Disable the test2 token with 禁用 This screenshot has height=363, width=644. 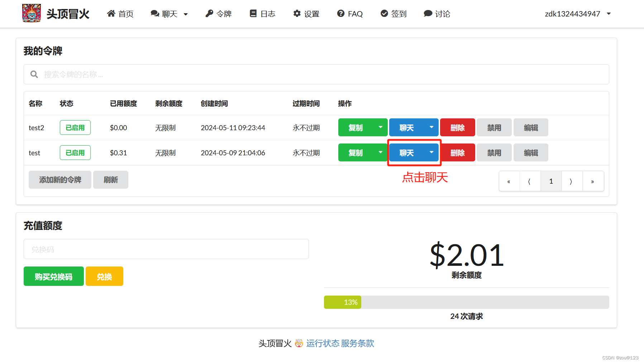coord(494,128)
